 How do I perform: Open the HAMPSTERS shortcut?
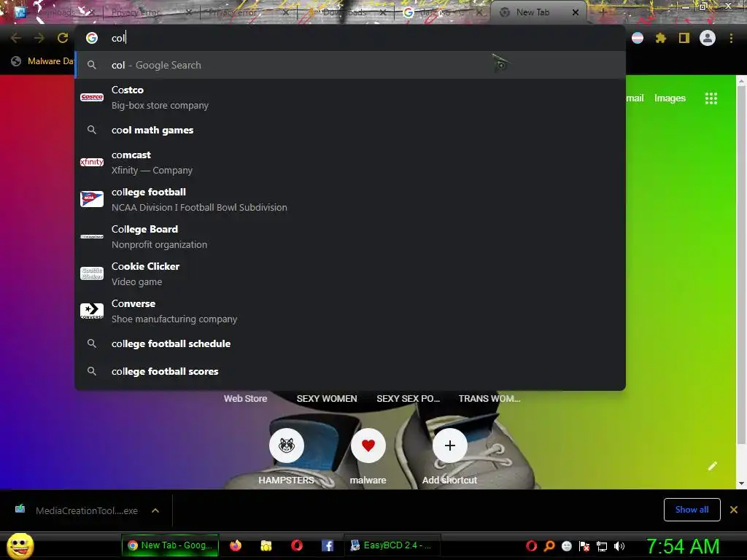pyautogui.click(x=286, y=446)
